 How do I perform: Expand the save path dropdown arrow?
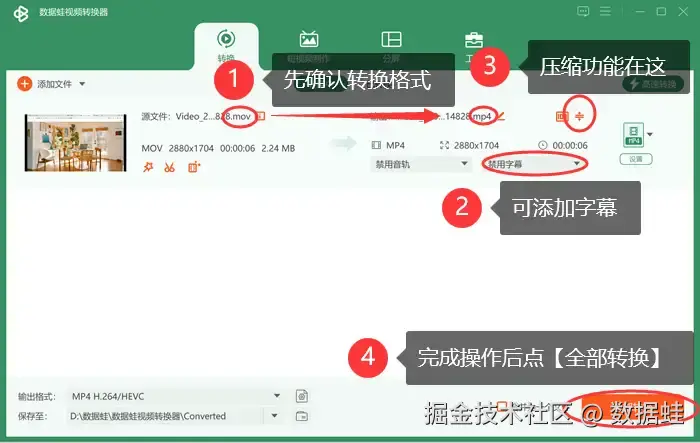point(275,416)
